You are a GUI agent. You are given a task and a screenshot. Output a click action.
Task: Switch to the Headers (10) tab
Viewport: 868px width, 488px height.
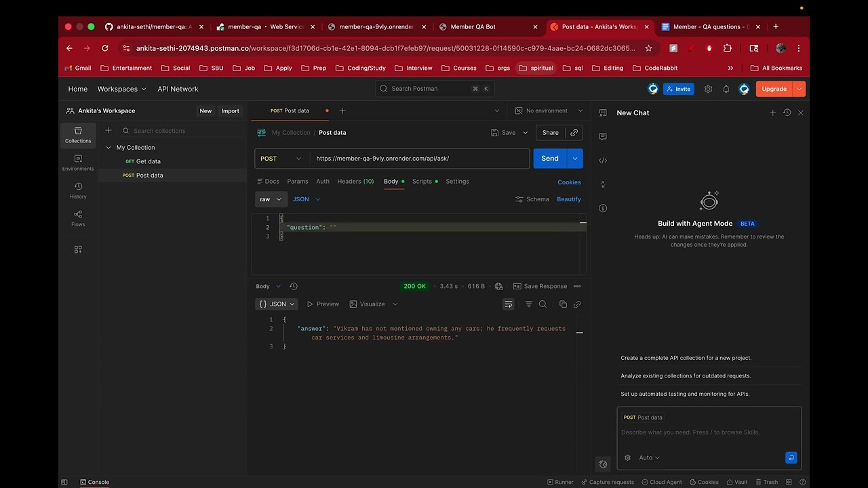coord(355,182)
